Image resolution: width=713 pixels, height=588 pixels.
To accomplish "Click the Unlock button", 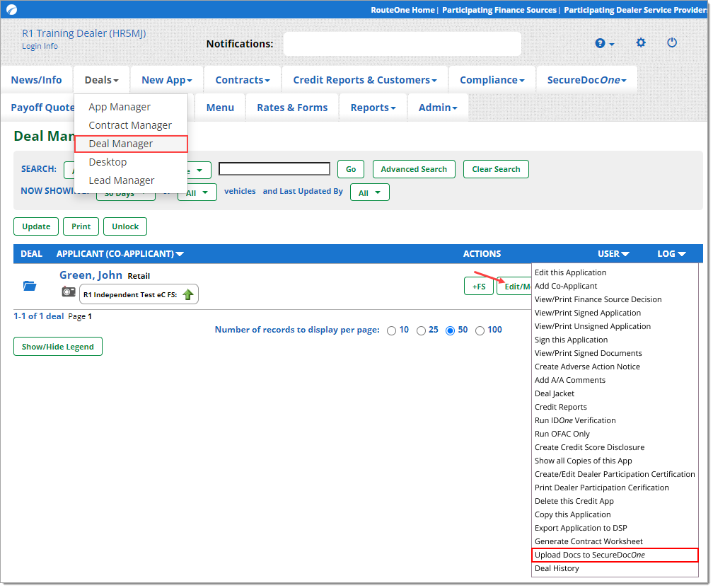I will [x=125, y=227].
